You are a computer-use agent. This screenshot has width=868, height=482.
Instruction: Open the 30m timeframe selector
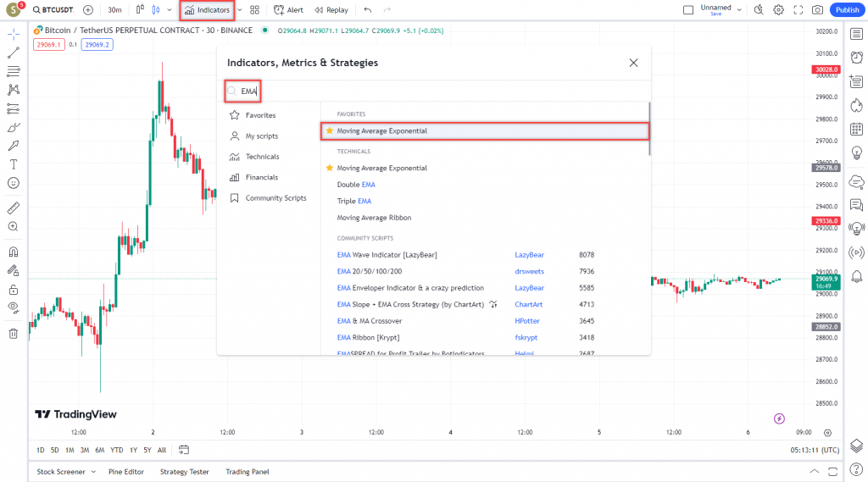click(x=114, y=10)
